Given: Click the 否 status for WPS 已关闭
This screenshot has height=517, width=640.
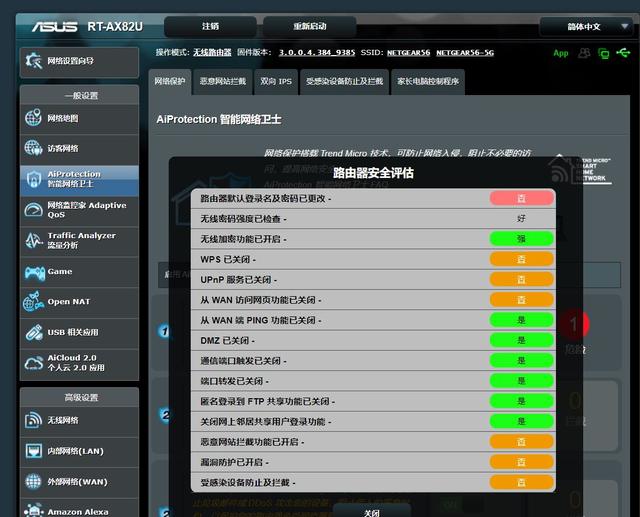Looking at the screenshot, I should [x=521, y=259].
